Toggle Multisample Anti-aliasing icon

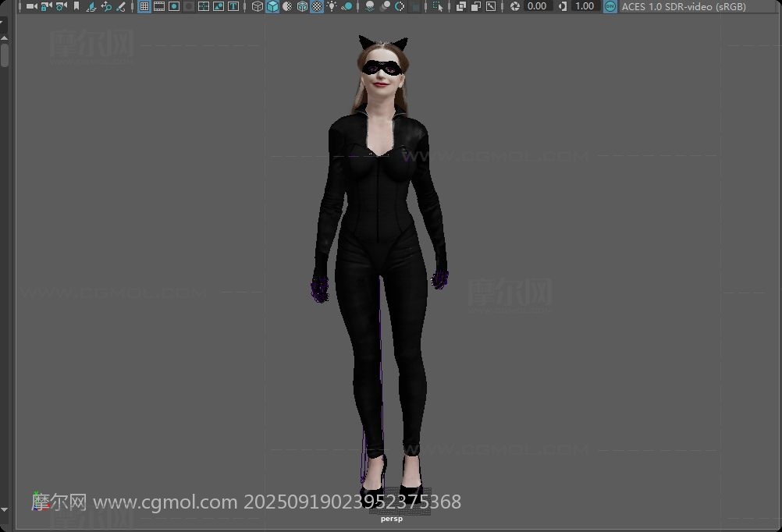click(400, 6)
